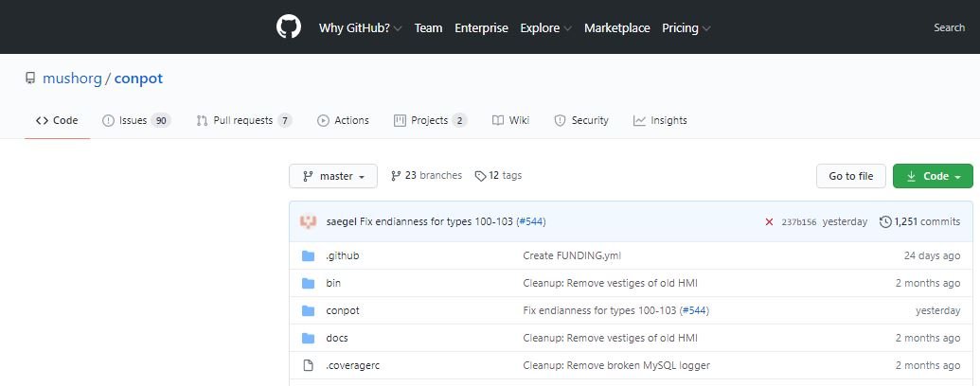980x386 pixels.
Task: Click the tags icon next to 12 tags
Action: click(480, 176)
